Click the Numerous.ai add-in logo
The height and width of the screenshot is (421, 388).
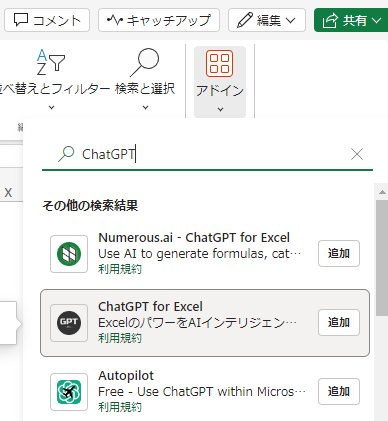pos(69,254)
